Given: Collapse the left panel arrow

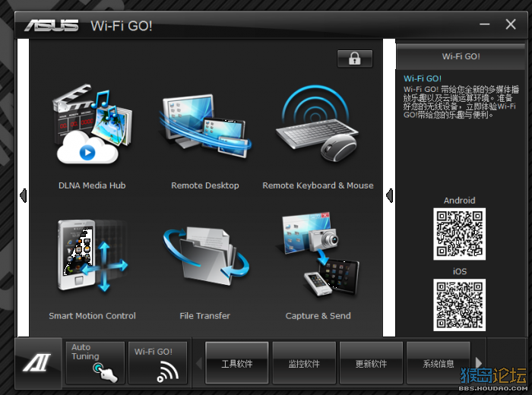Looking at the screenshot, I should click(23, 196).
